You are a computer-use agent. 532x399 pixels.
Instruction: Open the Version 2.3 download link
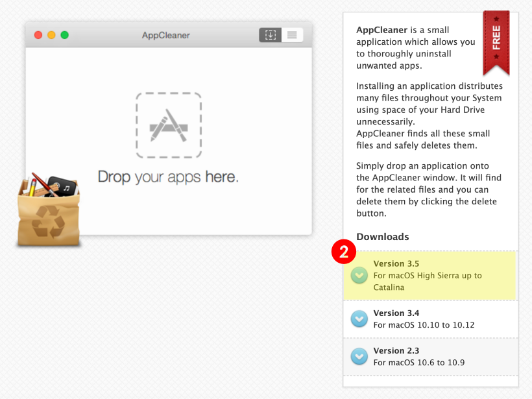pyautogui.click(x=396, y=350)
